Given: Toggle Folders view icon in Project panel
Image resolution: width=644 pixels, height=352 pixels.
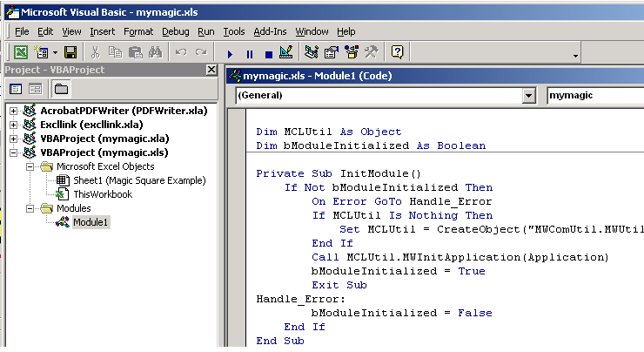Looking at the screenshot, I should pos(61,89).
